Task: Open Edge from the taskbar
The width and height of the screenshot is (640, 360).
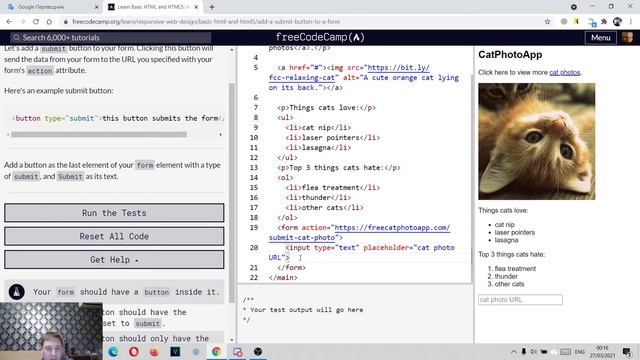Action: [x=113, y=351]
